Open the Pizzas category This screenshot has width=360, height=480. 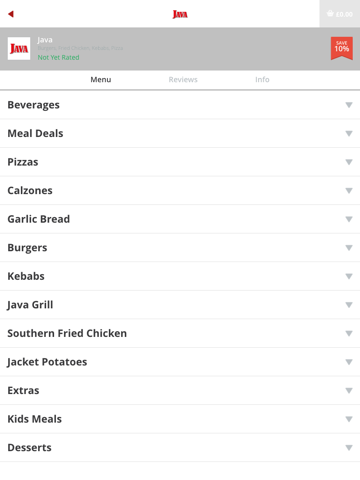pos(180,162)
